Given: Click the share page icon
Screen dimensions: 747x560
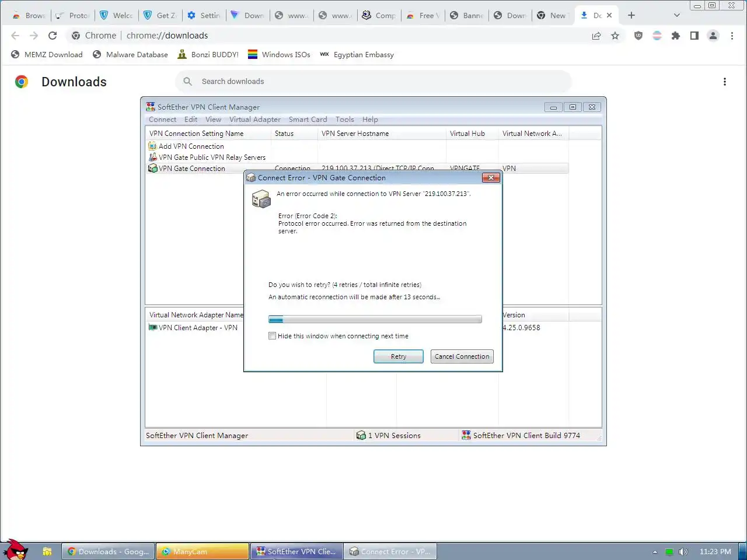Looking at the screenshot, I should (x=596, y=36).
